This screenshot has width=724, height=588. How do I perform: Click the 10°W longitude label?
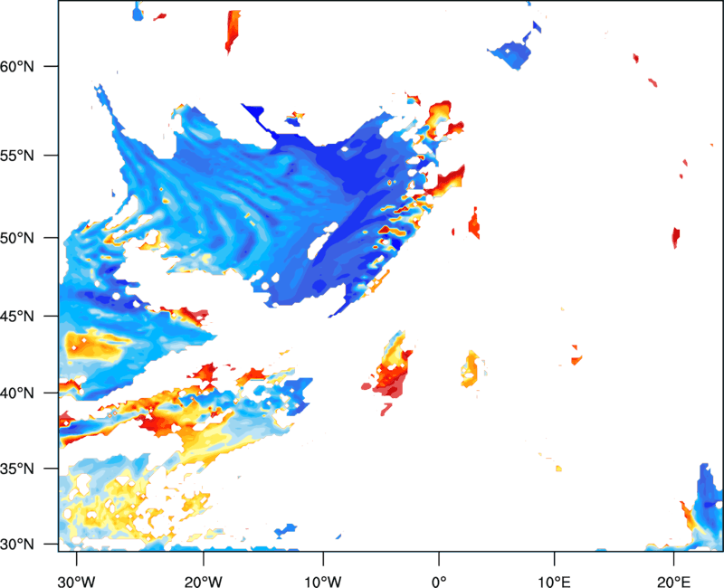pos(323,582)
